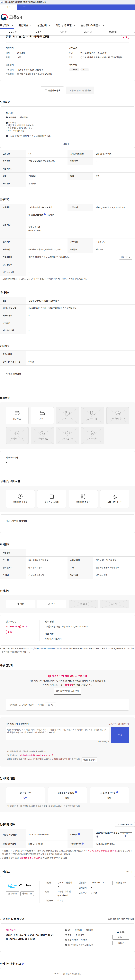This screenshot has width=135, height=980.
Task: Click the 모성보호시설 benefit icon
Action: pyautogui.click(x=67, y=436)
